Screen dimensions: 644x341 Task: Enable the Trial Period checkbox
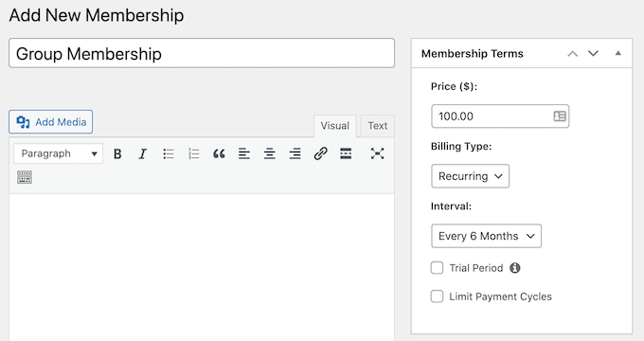tap(437, 268)
